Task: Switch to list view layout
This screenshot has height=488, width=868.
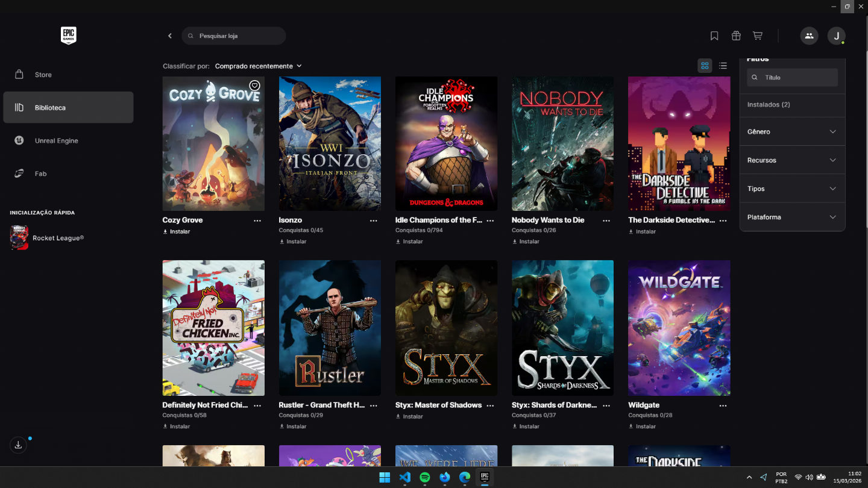Action: point(723,66)
